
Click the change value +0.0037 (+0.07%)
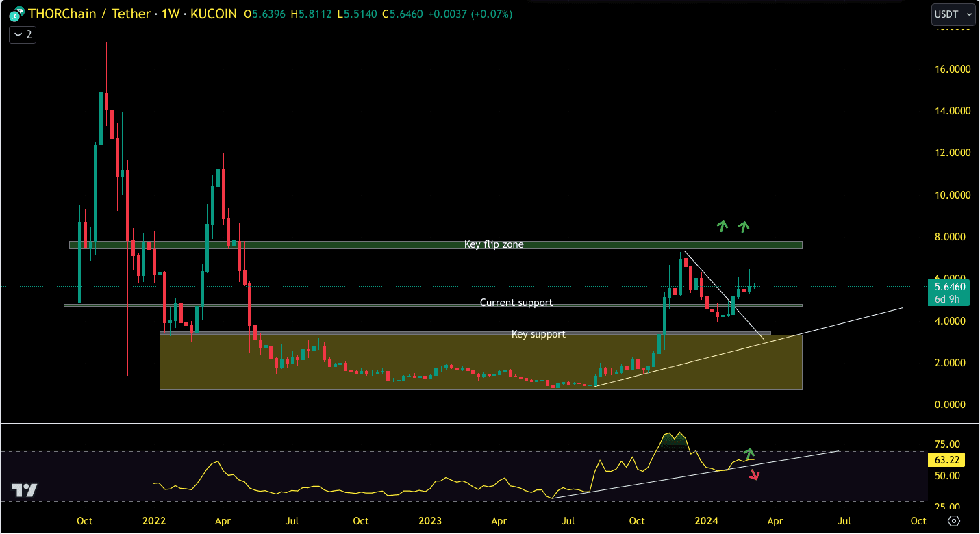pos(470,14)
